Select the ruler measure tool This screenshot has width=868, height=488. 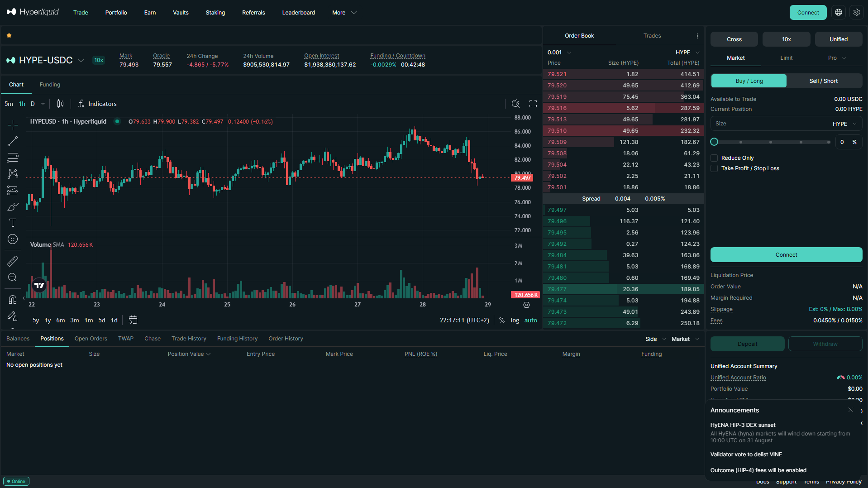click(x=13, y=261)
